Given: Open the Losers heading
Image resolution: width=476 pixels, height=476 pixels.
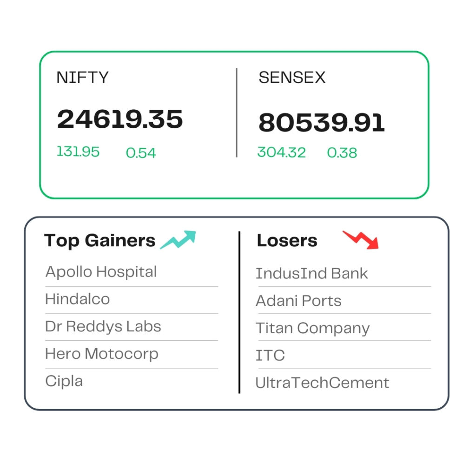Looking at the screenshot, I should coord(287,241).
